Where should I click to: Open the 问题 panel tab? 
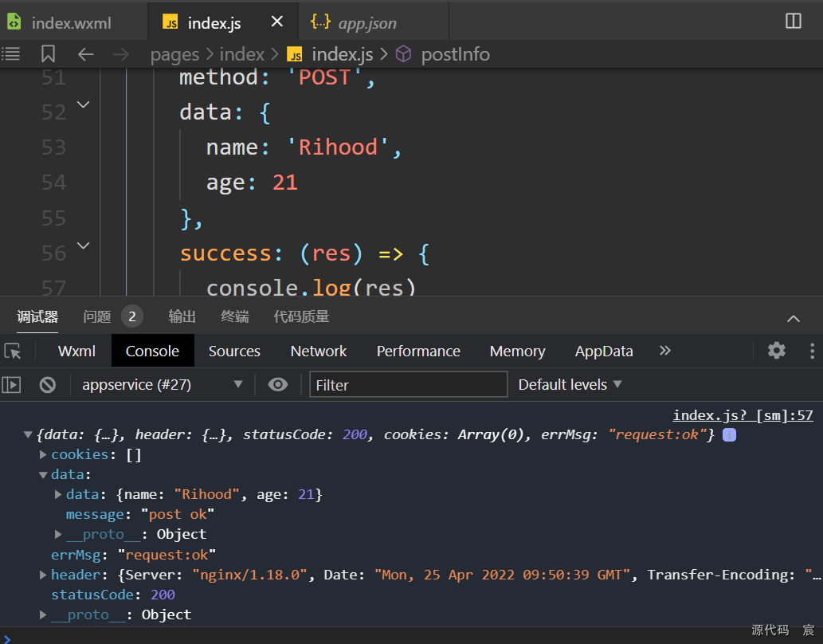[x=97, y=316]
